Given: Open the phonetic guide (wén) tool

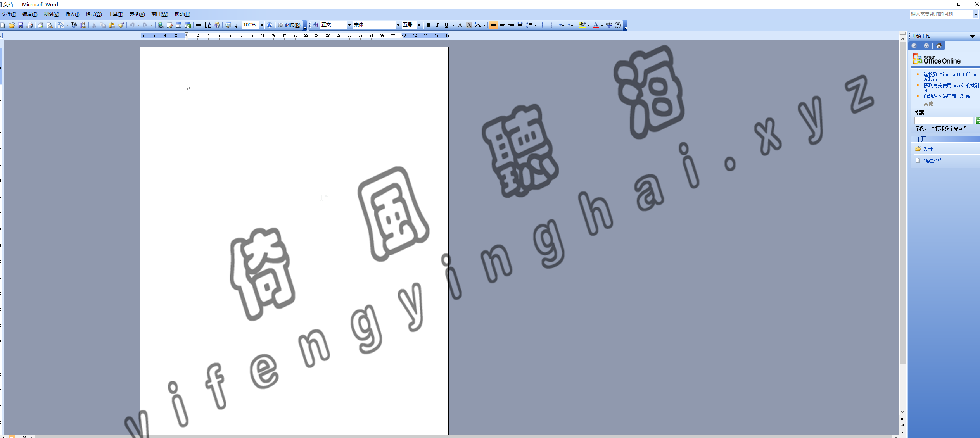Looking at the screenshot, I should click(609, 25).
